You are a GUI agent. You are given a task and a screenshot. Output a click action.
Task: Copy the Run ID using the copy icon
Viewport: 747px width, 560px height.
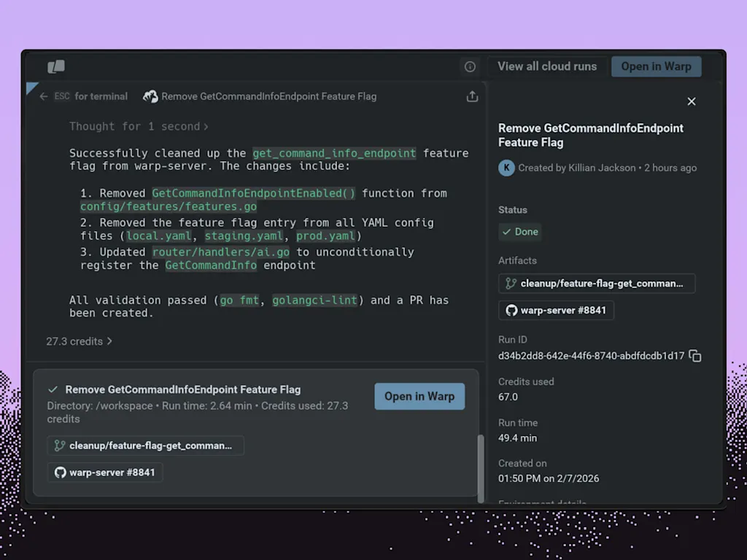tap(694, 356)
